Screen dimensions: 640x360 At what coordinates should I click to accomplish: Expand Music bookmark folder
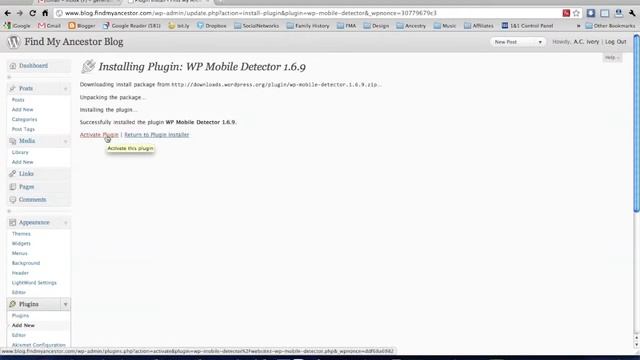tap(445, 26)
